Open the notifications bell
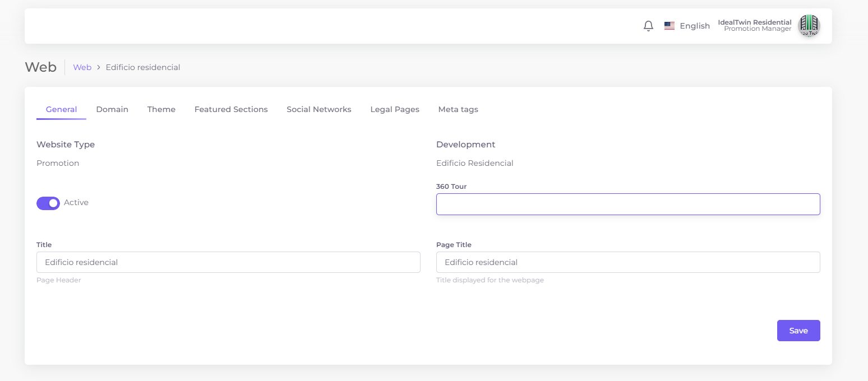Screen dimensions: 868x381 pyautogui.click(x=648, y=26)
